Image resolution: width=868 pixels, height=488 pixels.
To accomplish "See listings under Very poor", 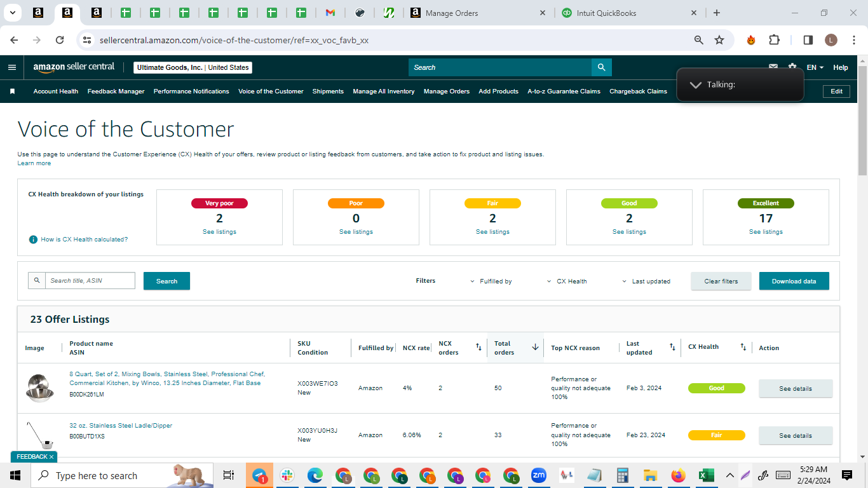I will tap(219, 232).
